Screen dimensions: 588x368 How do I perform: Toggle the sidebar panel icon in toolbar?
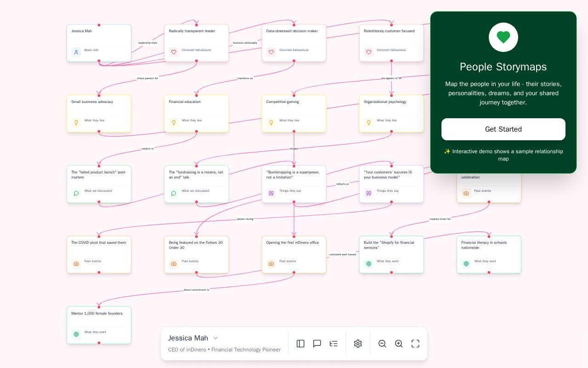pyautogui.click(x=300, y=344)
